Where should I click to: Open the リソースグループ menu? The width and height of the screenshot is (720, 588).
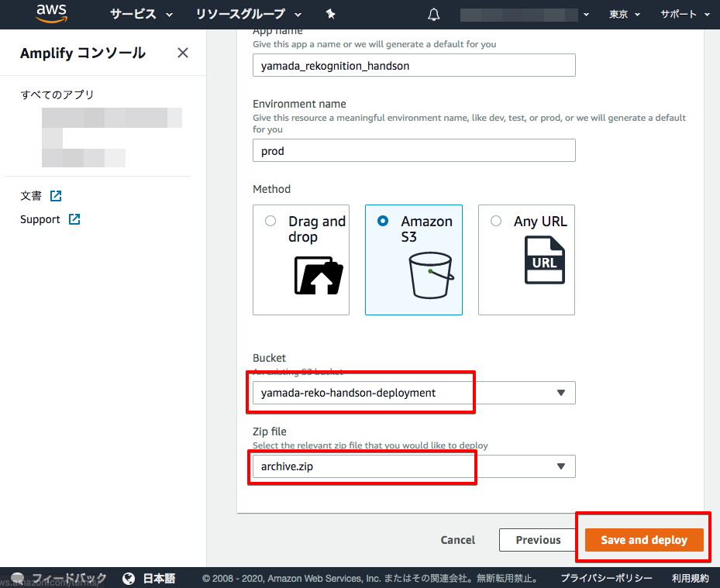click(249, 14)
